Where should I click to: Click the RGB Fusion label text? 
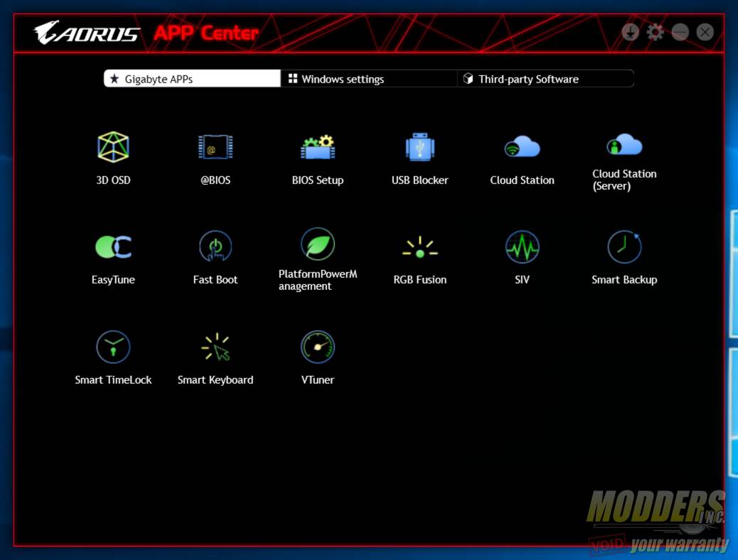coord(419,279)
